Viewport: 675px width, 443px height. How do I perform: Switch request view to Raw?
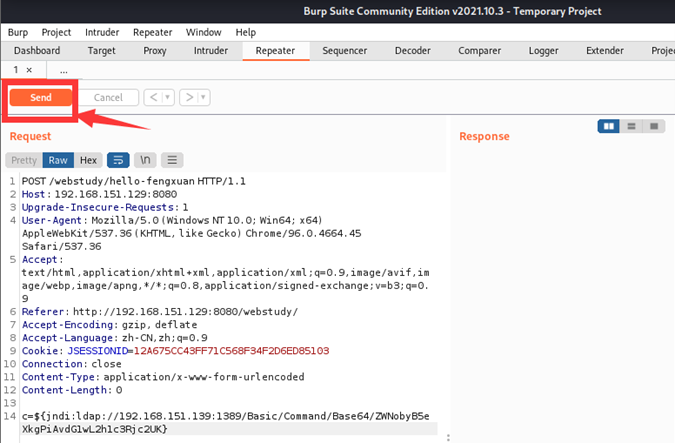(x=58, y=160)
